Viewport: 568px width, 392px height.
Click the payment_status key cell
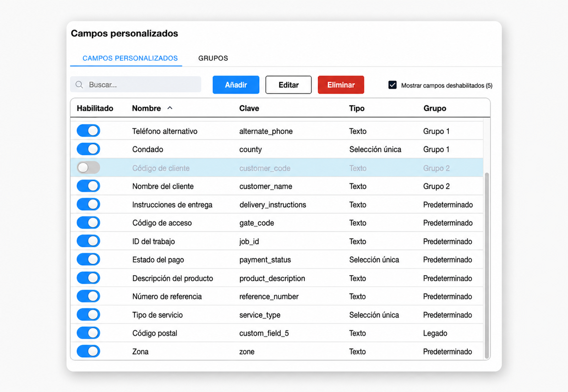[265, 260]
